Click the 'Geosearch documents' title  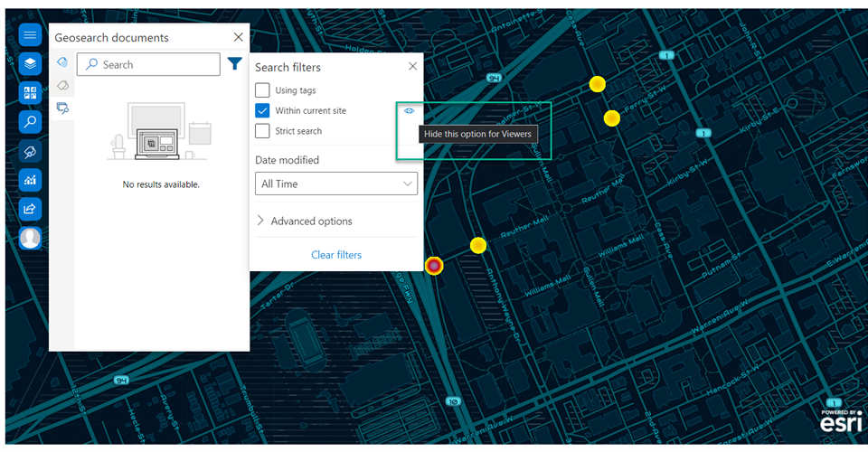click(111, 38)
